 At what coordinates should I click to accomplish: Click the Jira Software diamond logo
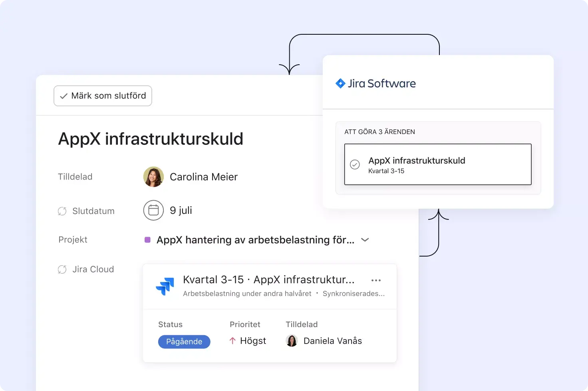[x=340, y=83]
